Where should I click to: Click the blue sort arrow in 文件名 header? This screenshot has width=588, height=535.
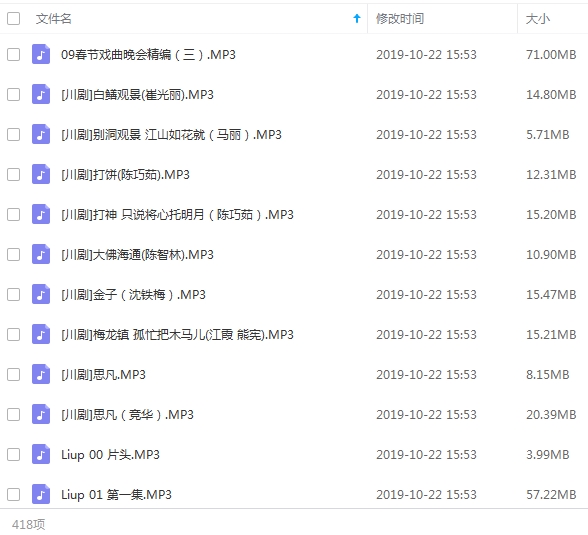[x=357, y=18]
